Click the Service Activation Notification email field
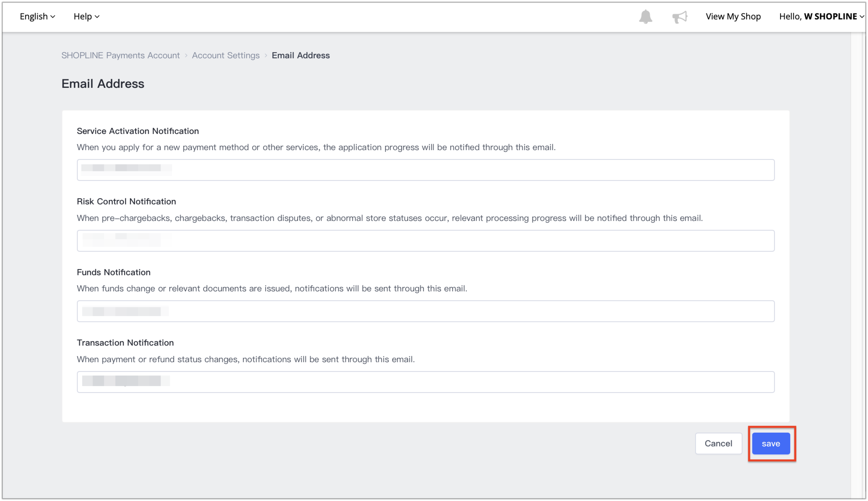 pos(426,170)
